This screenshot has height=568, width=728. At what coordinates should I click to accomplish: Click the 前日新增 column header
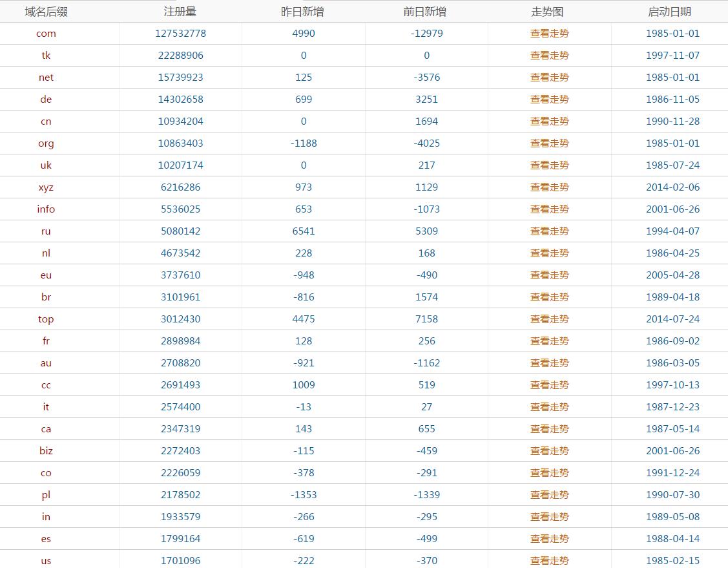tap(425, 12)
